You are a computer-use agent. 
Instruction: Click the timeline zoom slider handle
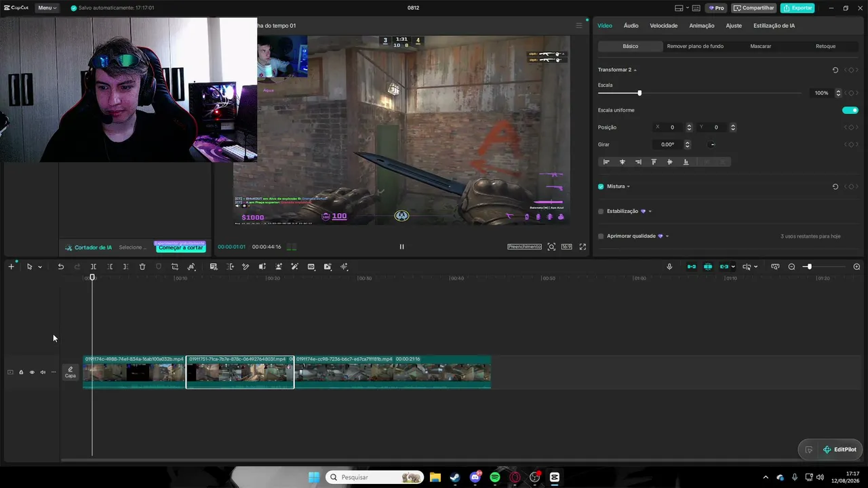click(x=808, y=267)
